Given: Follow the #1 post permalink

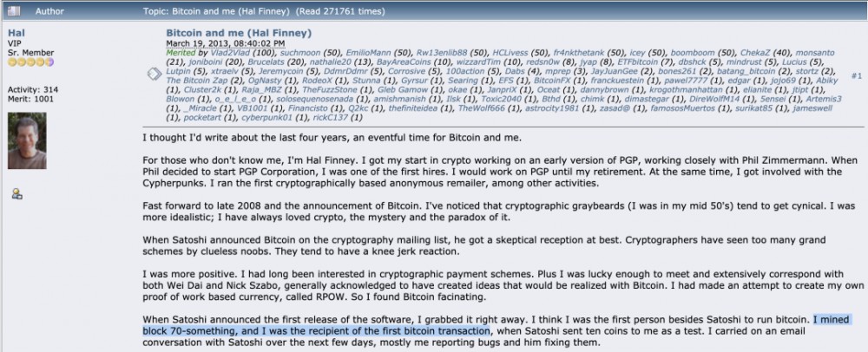Looking at the screenshot, I should click(x=856, y=76).
